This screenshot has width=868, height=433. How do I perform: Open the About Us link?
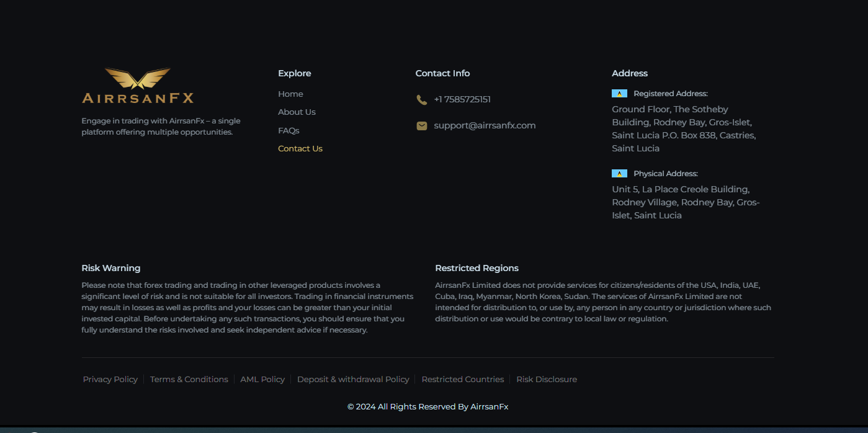(297, 112)
